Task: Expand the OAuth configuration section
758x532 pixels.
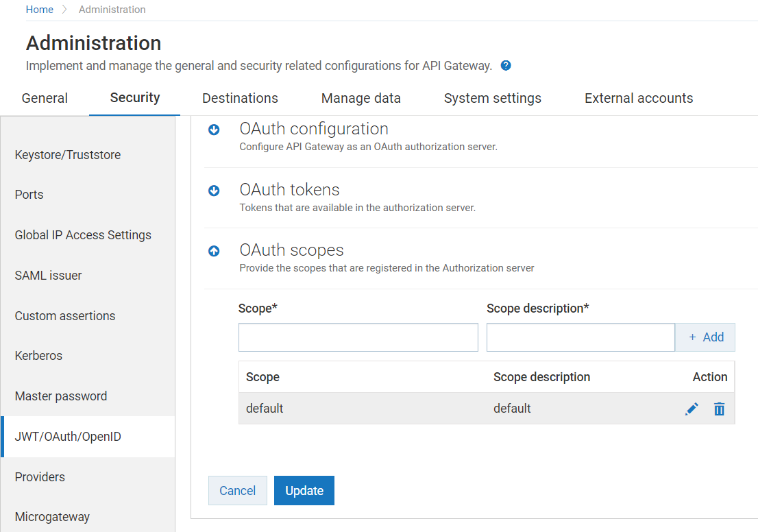Action: (x=214, y=130)
